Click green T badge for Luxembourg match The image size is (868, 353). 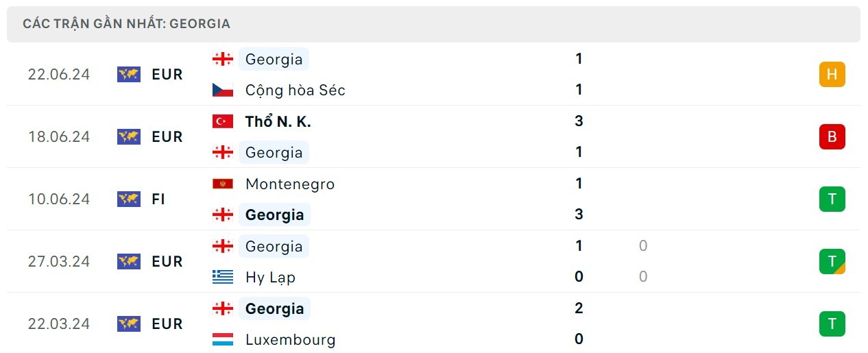832,324
